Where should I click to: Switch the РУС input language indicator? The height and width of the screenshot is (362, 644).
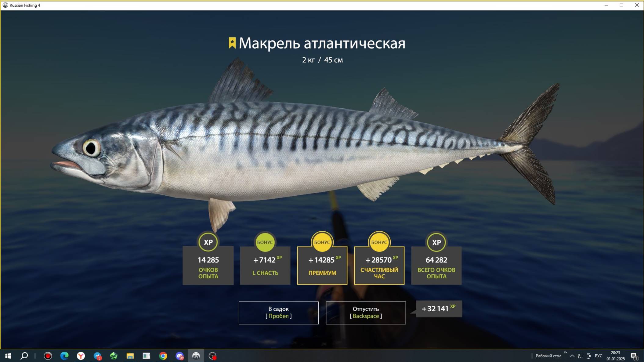[599, 356]
